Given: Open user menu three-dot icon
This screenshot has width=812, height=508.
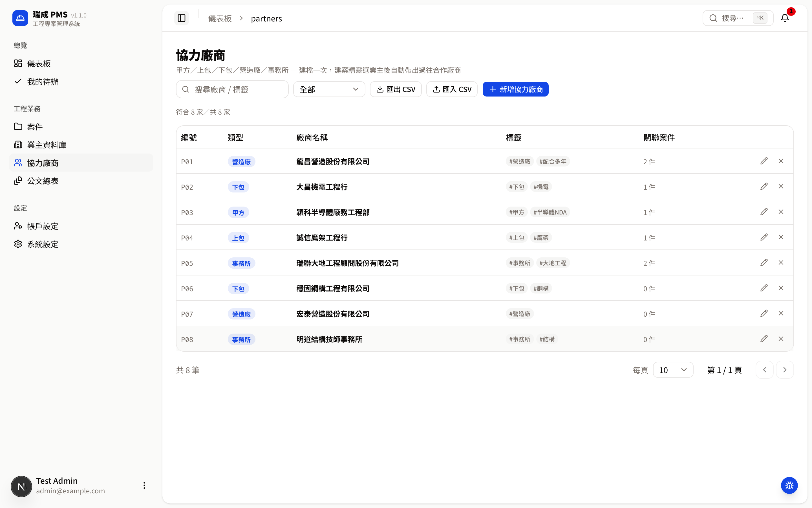Looking at the screenshot, I should point(144,485).
